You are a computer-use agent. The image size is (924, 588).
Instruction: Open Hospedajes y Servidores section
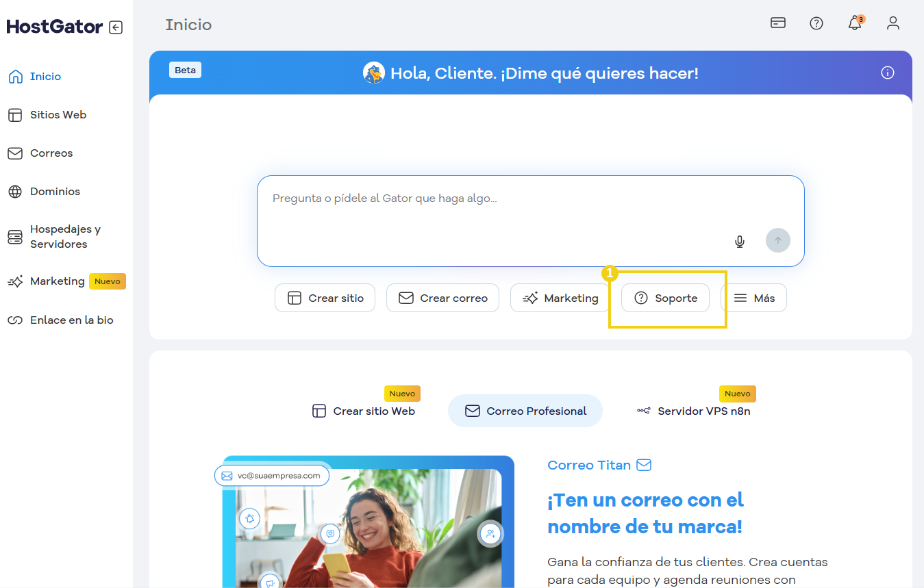[64, 237]
